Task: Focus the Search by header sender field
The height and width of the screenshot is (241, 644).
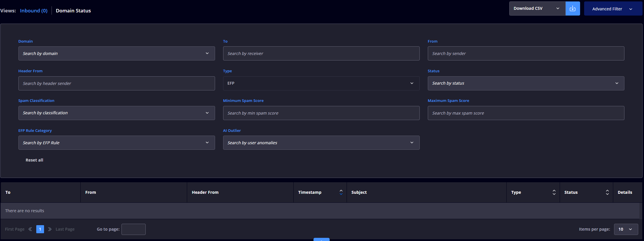Action: [x=117, y=83]
